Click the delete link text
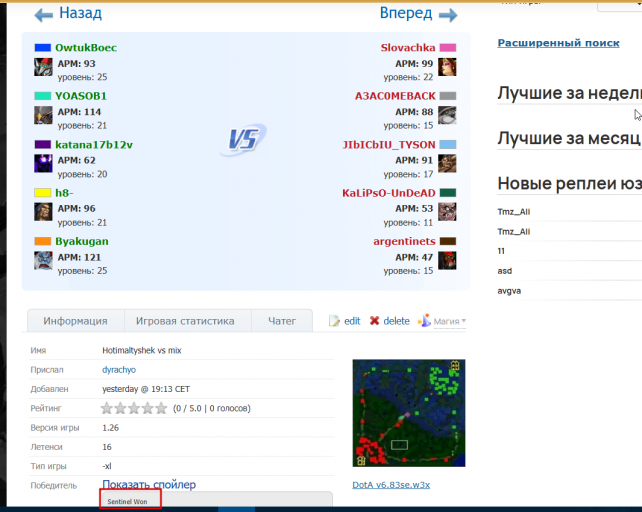The image size is (642, 512). click(396, 321)
